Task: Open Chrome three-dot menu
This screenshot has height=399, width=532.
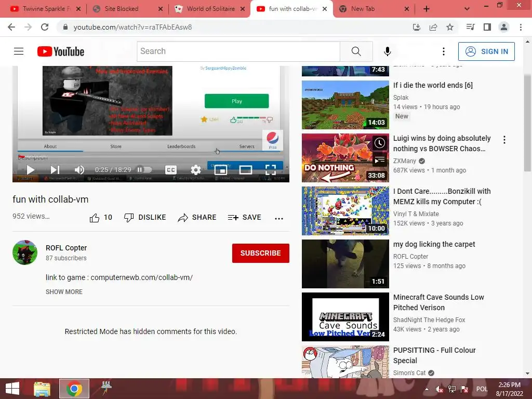Action: pyautogui.click(x=521, y=27)
